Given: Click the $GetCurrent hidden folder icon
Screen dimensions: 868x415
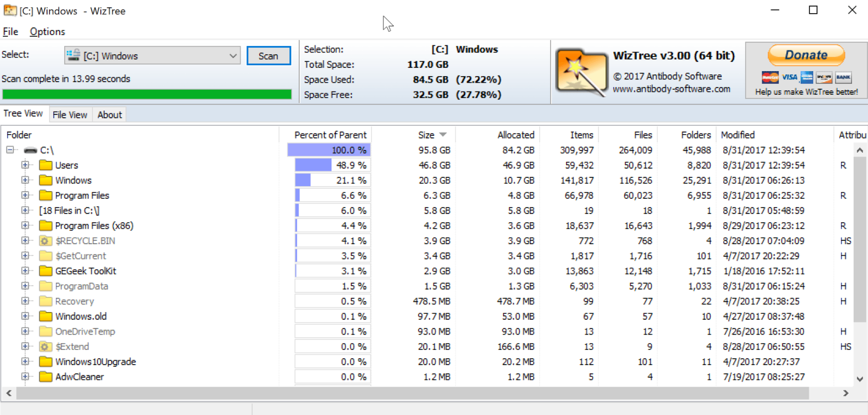Looking at the screenshot, I should [x=46, y=256].
